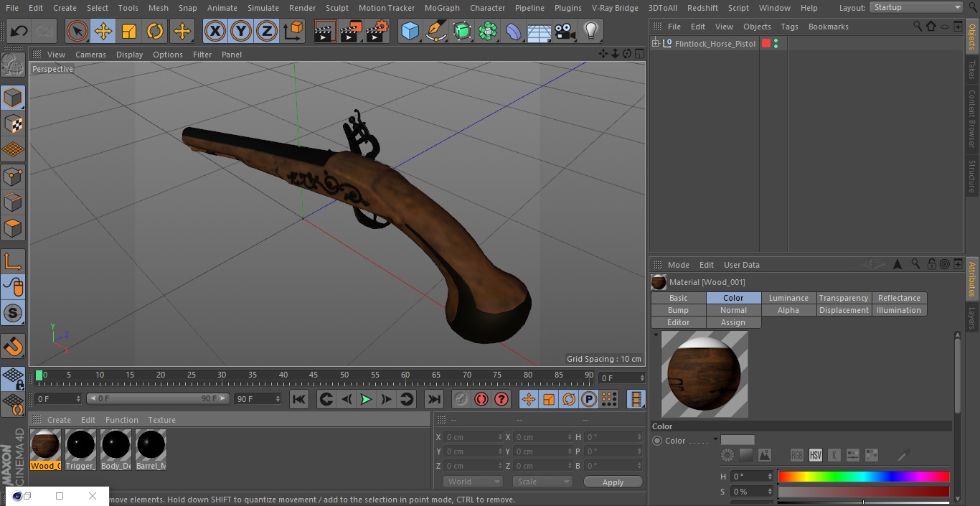This screenshot has height=506, width=980.
Task: Open the Deformer bend icon
Action: click(x=514, y=32)
